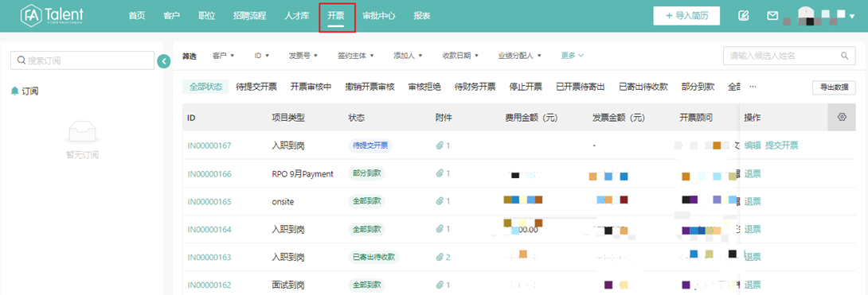Open invoice IN00000166 link

pos(209,174)
